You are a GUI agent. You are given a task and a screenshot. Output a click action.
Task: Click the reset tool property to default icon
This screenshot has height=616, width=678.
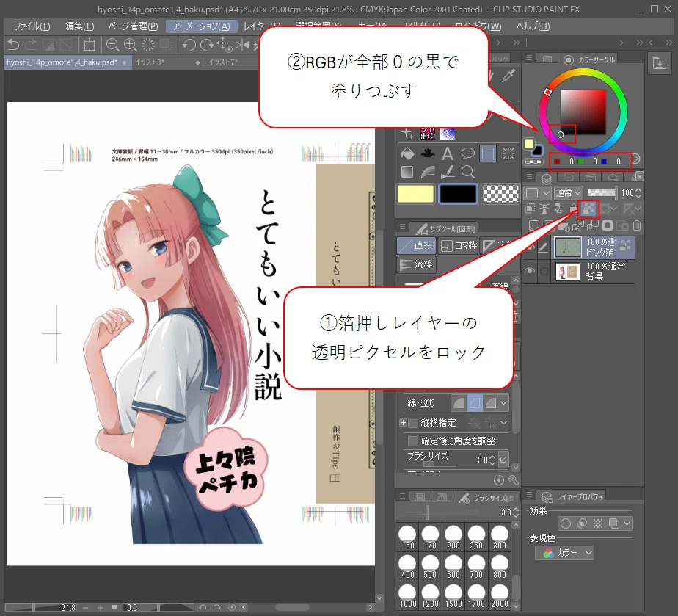pos(499,479)
